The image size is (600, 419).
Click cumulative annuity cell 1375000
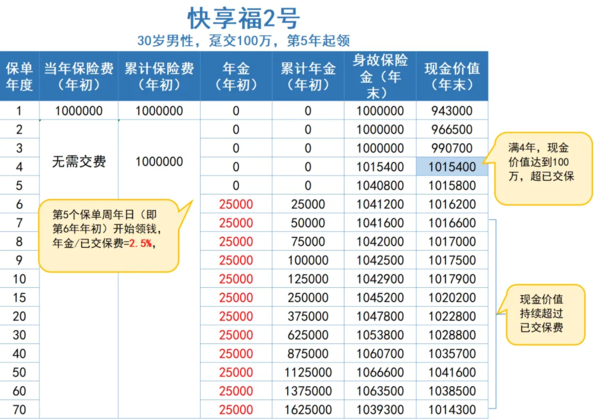(308, 391)
